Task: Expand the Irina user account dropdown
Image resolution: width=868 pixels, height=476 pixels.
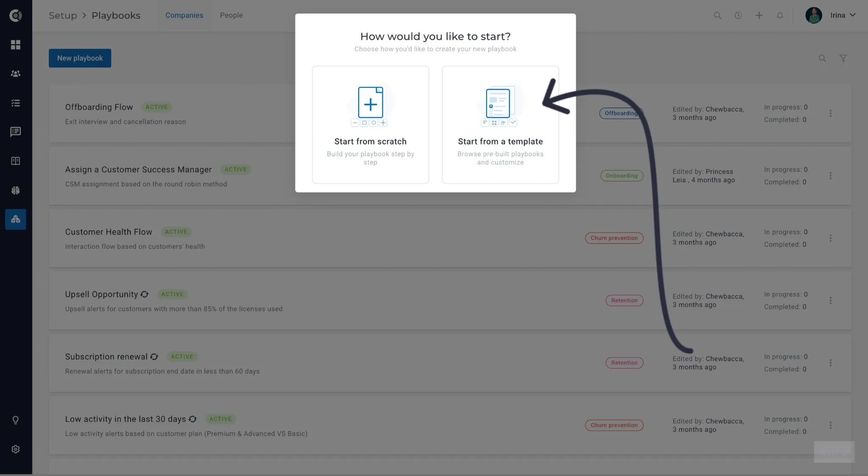Action: tap(843, 15)
